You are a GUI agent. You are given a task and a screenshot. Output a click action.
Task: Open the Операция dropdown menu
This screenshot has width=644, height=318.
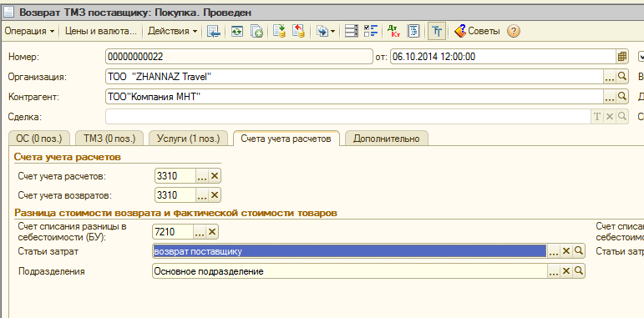pyautogui.click(x=29, y=31)
